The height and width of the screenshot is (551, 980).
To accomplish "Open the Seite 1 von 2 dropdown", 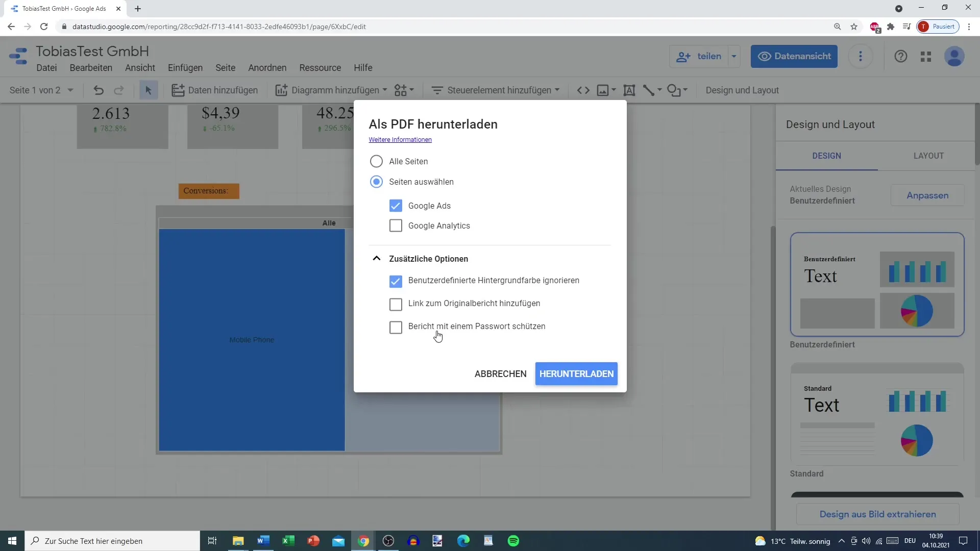I will tap(41, 90).
